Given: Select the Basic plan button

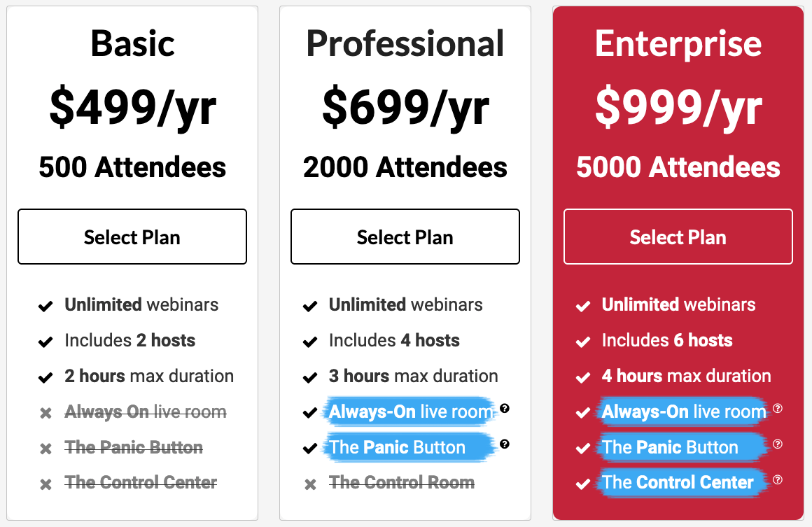Looking at the screenshot, I should tap(132, 237).
